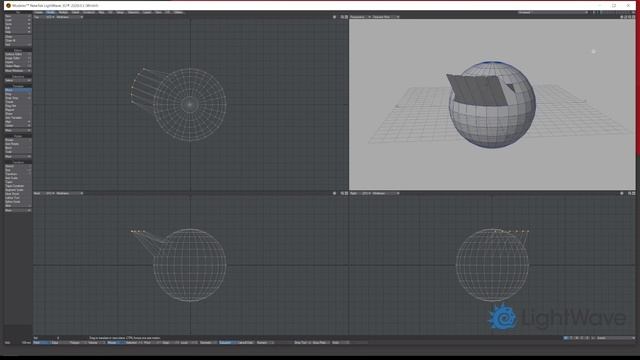Click the pan icon in the Top viewport
The width and height of the screenshot is (640, 360).
pyautogui.click(x=334, y=17)
